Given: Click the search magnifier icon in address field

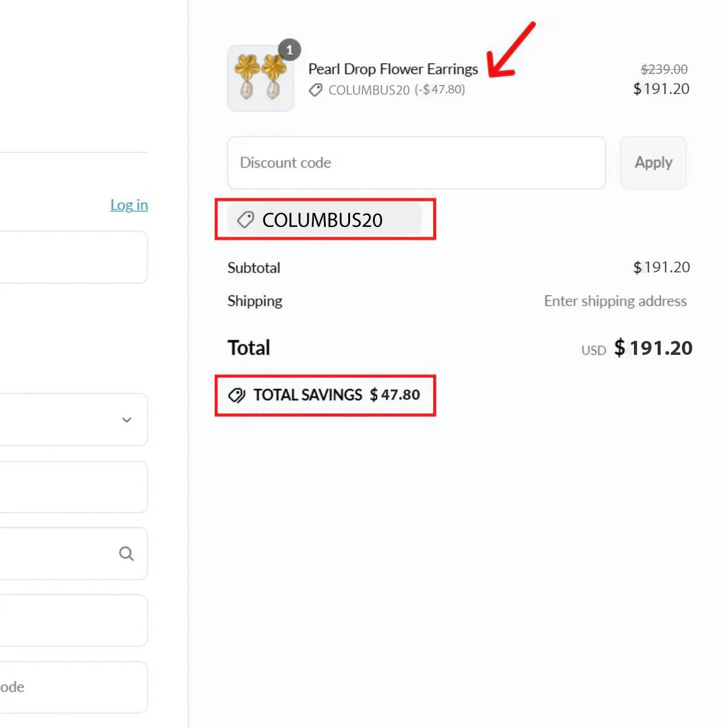Looking at the screenshot, I should [x=126, y=553].
